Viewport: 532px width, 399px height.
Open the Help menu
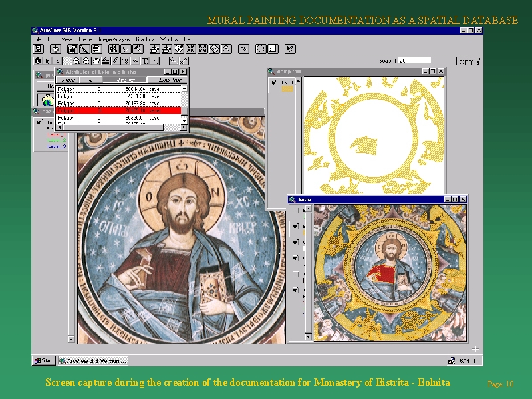[188, 39]
